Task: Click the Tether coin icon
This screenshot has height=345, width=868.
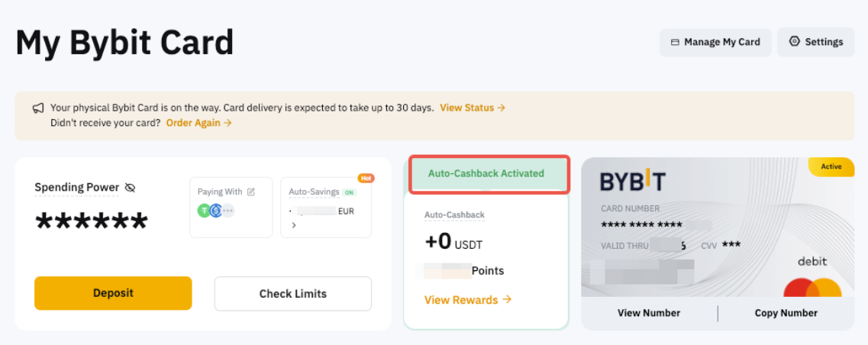Action: coord(205,211)
